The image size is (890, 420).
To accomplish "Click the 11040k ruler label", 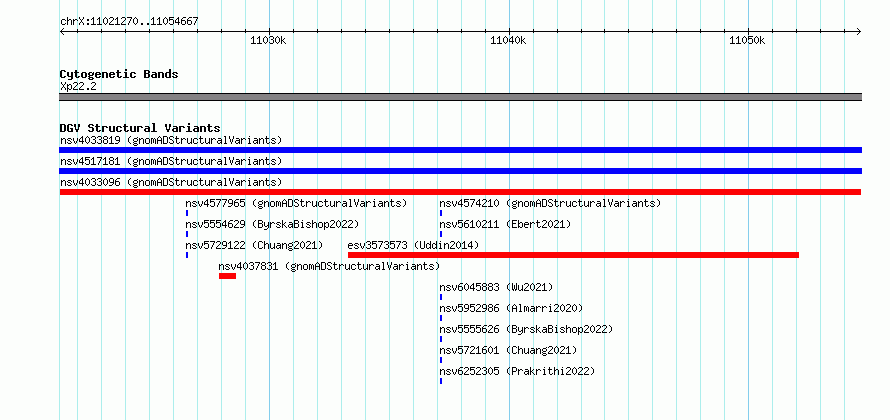I will coord(509,40).
